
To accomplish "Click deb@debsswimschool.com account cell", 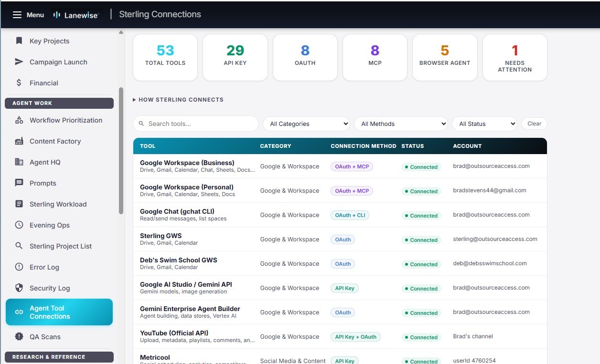I will tap(490, 263).
